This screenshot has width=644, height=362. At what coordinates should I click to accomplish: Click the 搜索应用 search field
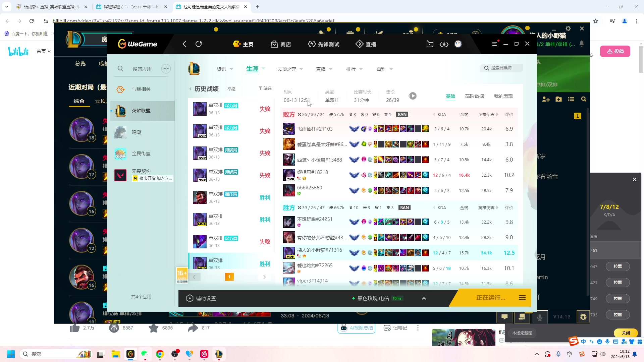142,69
